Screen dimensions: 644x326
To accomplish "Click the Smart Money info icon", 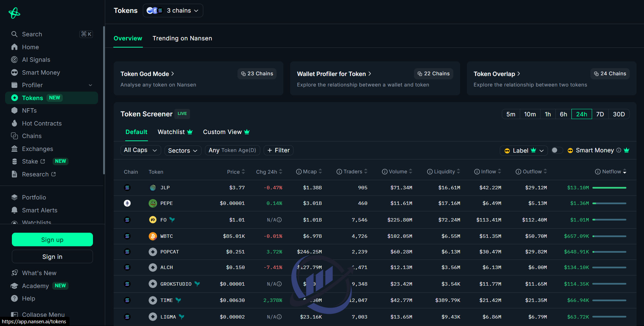I will pyautogui.click(x=619, y=150).
